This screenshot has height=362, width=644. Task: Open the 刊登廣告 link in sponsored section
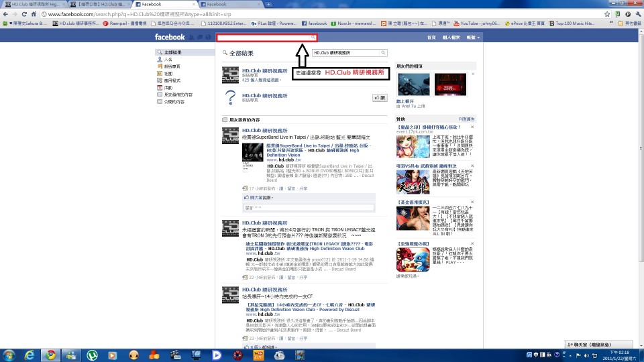pyautogui.click(x=467, y=119)
